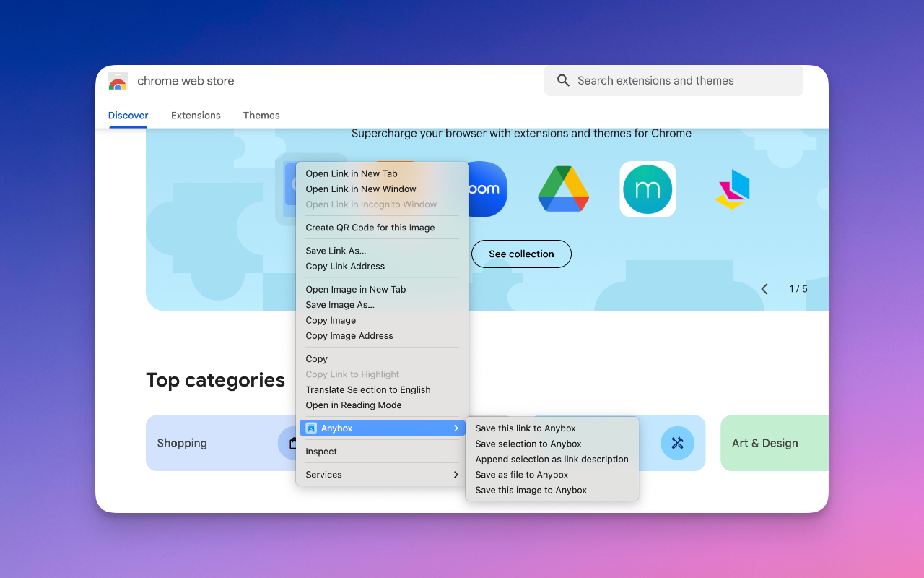The height and width of the screenshot is (578, 924).
Task: Click 'Supercharge your browser' headline text
Action: (x=521, y=134)
